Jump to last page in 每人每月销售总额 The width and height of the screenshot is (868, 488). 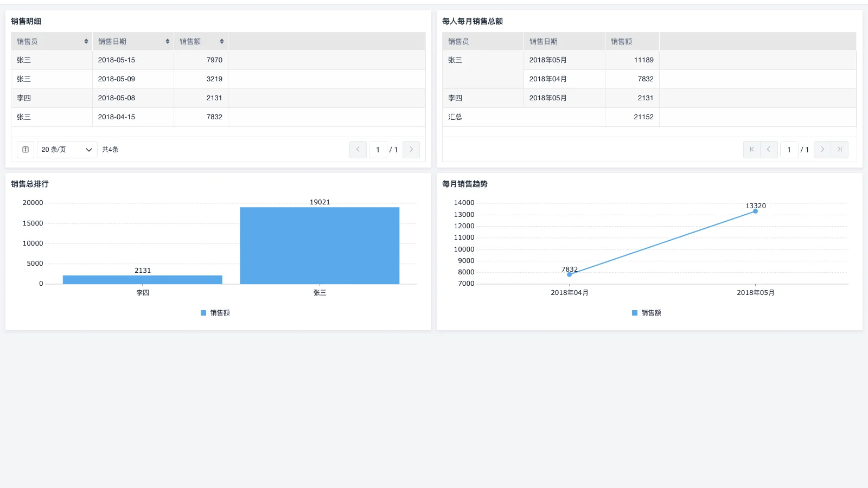pos(839,150)
